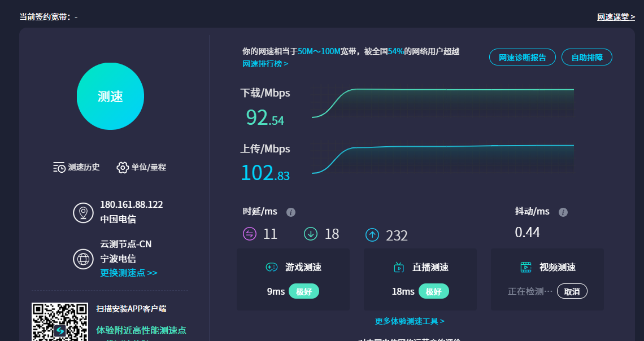644x341 pixels.
Task: Click download speed value 92.54
Action: click(x=265, y=117)
